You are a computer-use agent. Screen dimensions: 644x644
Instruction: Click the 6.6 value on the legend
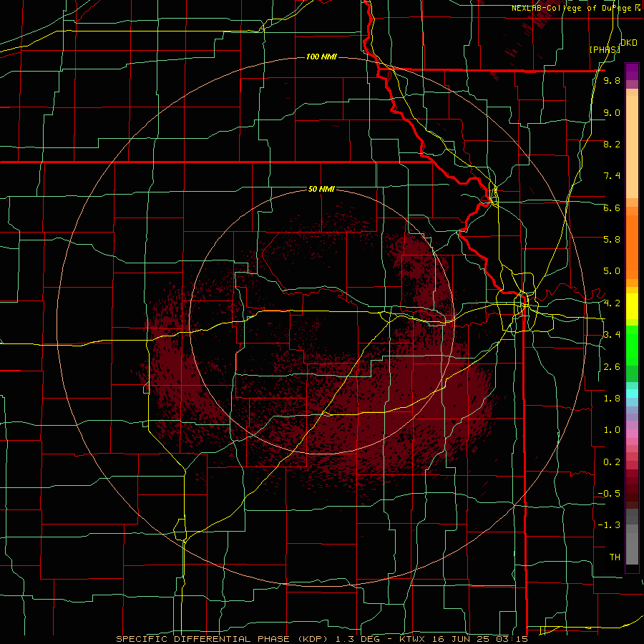click(612, 208)
